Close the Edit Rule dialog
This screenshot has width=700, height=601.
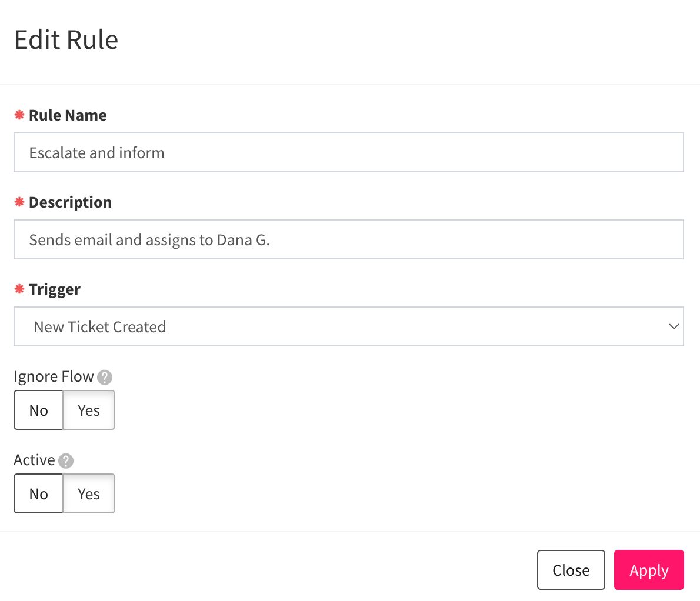click(x=571, y=570)
